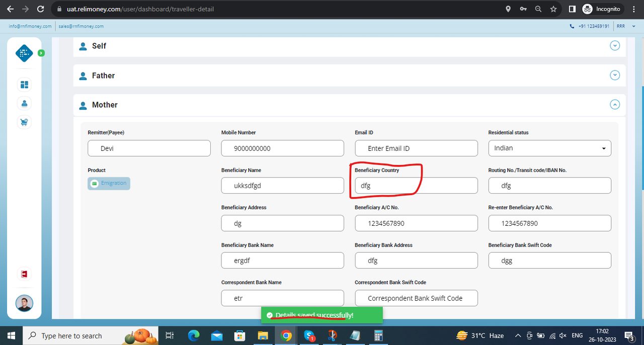The height and width of the screenshot is (345, 644).
Task: Switch to Chrome in the taskbar
Action: tap(286, 335)
